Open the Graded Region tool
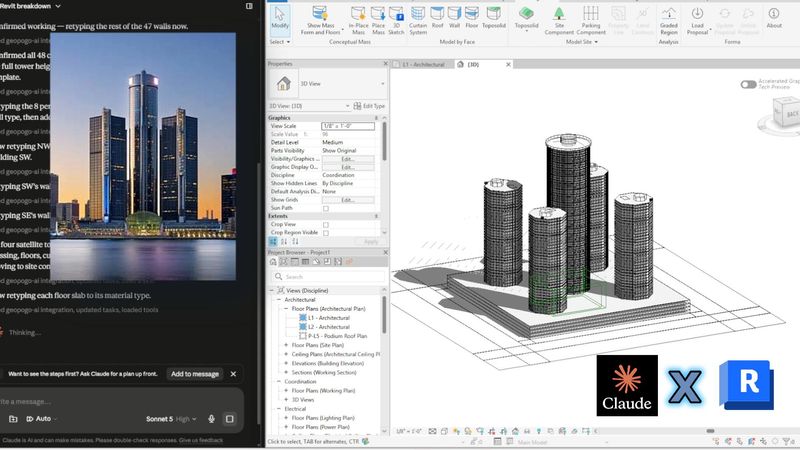The height and width of the screenshot is (450, 800). 668,20
